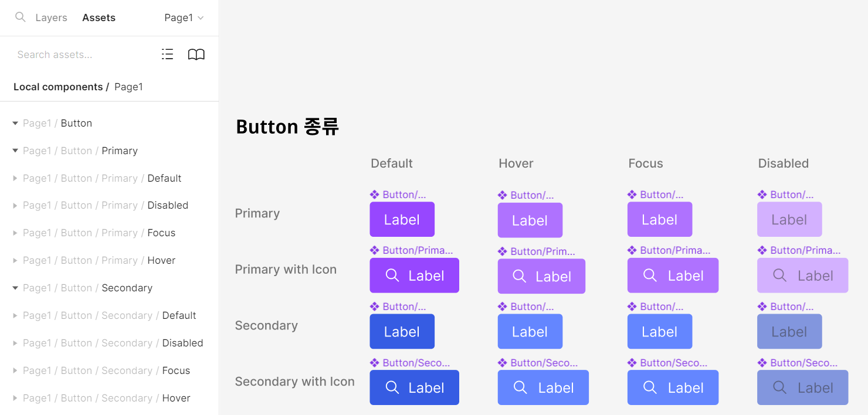Open the team library book icon

[196, 55]
